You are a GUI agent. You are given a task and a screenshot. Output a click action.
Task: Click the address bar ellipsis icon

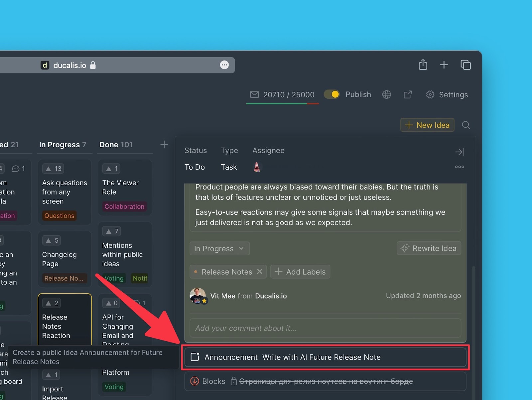(x=224, y=65)
